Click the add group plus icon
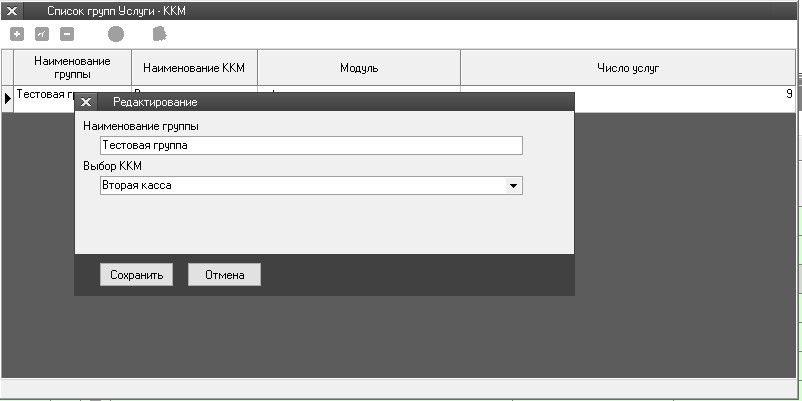This screenshot has width=802, height=401. pos(17,34)
